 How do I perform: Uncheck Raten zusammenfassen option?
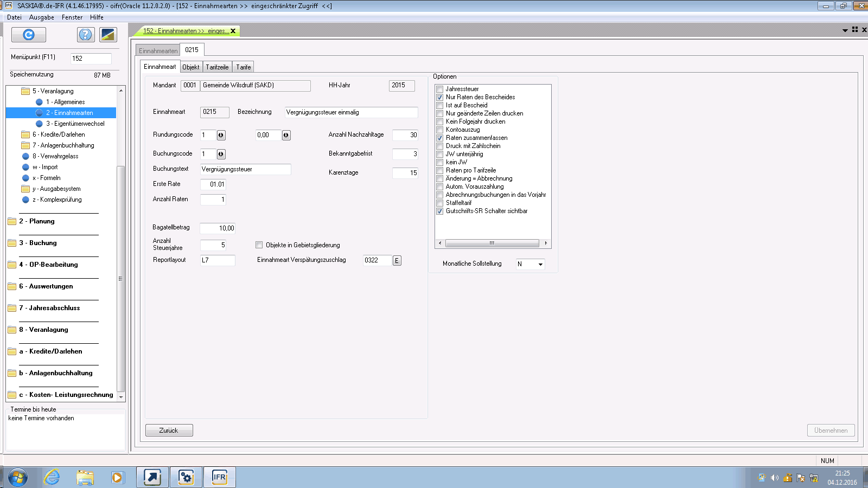tap(440, 138)
